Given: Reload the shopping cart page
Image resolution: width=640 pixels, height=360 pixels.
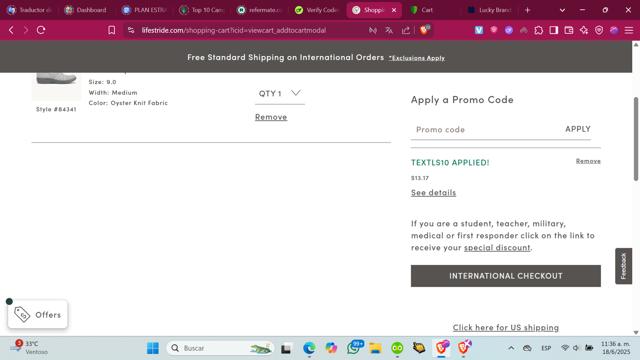Looking at the screenshot, I should pyautogui.click(x=41, y=30).
